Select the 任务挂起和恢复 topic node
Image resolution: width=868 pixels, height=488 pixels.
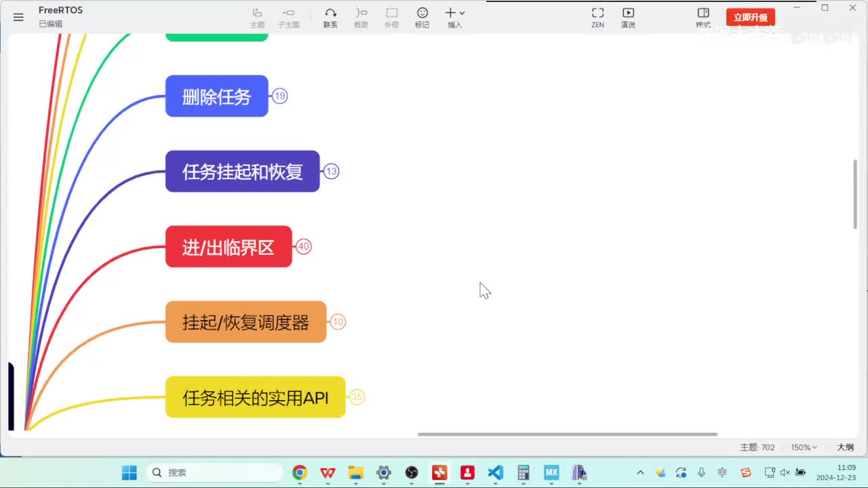click(x=242, y=171)
